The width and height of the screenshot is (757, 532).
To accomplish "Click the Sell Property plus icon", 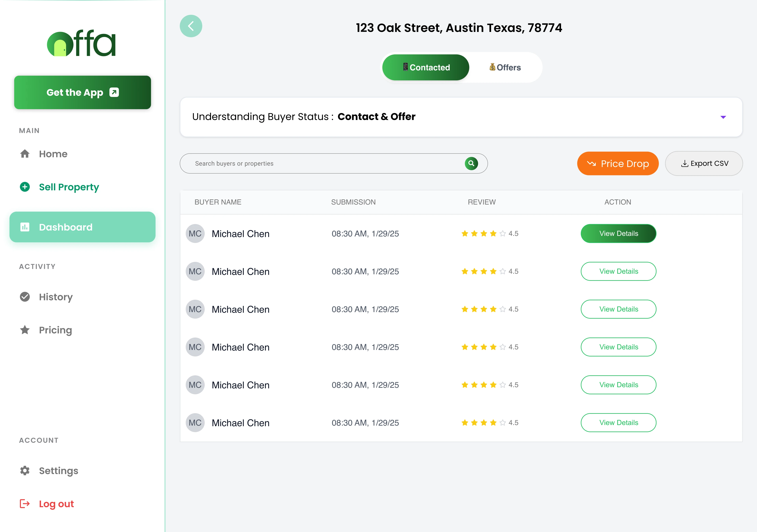I will click(25, 187).
